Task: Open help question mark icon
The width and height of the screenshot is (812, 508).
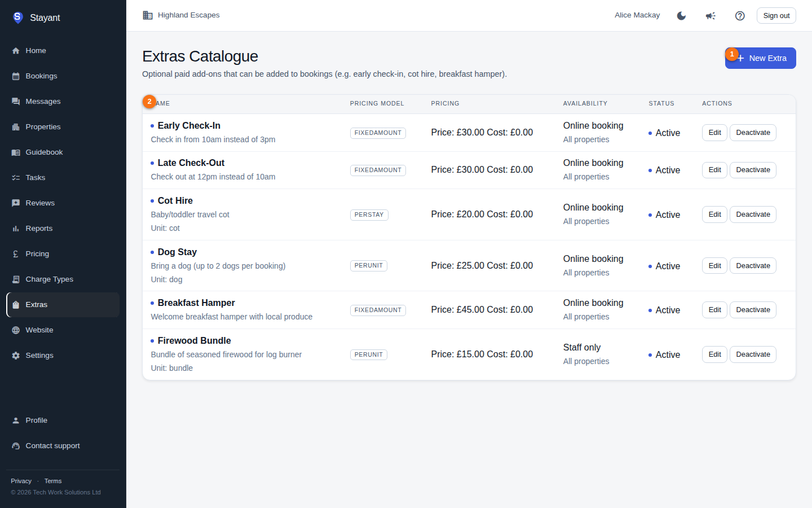Action: click(740, 16)
